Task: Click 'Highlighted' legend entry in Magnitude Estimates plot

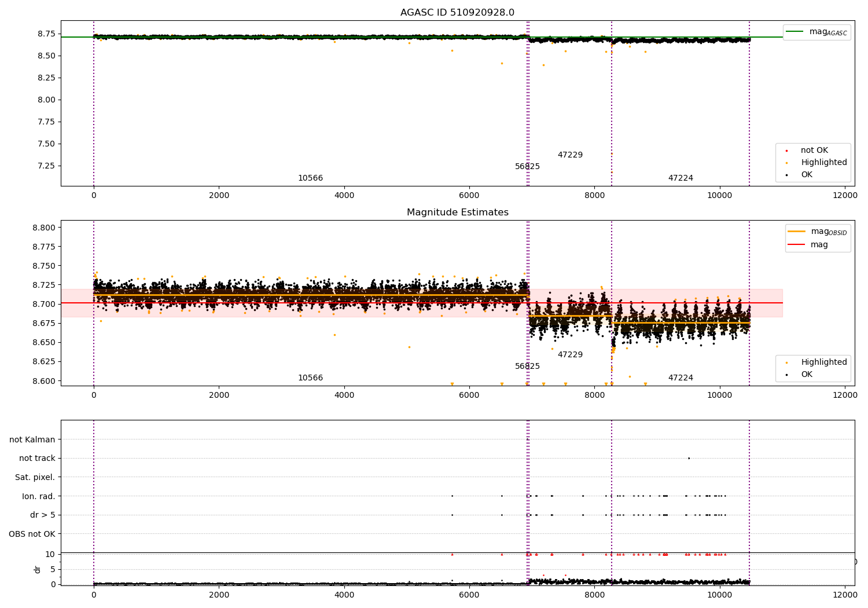Action: point(815,362)
